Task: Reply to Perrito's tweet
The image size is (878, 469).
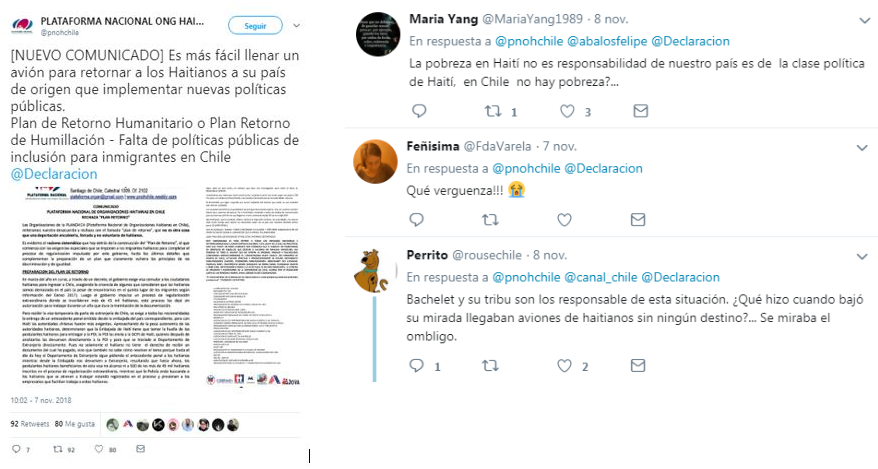Action: [417, 365]
